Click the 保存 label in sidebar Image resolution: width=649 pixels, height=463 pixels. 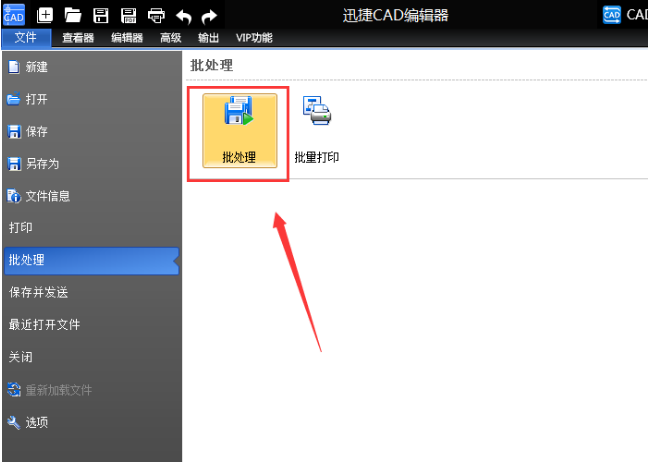[x=36, y=131]
